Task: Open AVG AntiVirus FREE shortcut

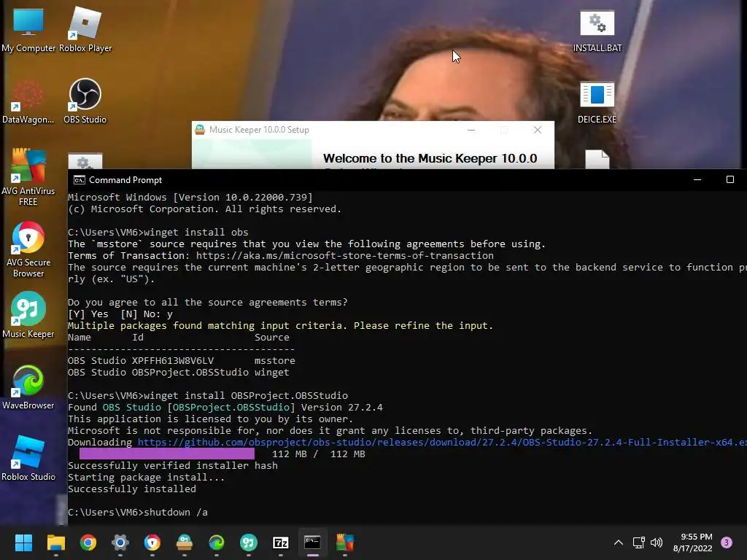Action: (x=28, y=177)
